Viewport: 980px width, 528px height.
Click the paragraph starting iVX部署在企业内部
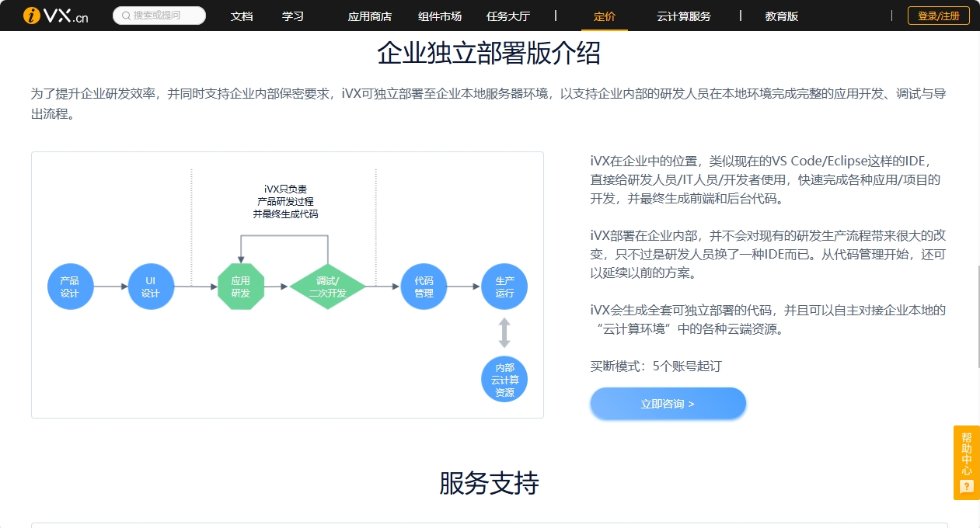(768, 254)
